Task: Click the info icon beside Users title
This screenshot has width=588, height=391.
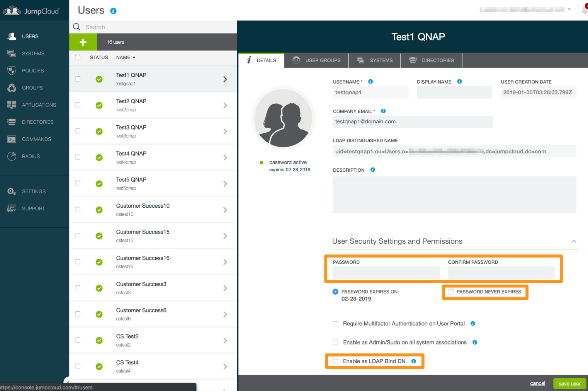Action: tap(113, 11)
